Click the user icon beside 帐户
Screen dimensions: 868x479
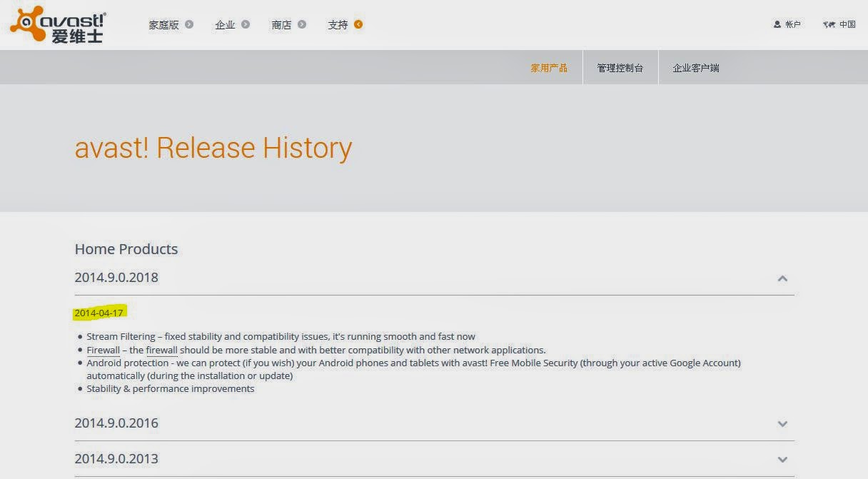[777, 24]
